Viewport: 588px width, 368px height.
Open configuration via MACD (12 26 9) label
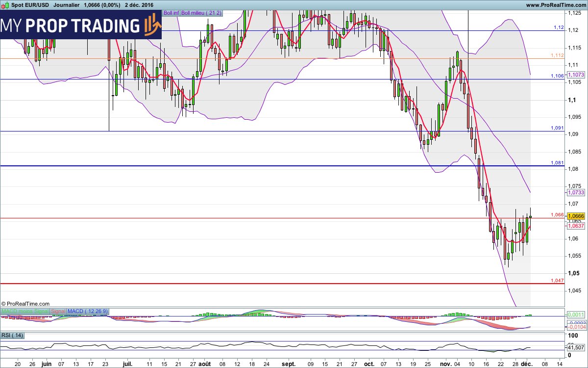[x=88, y=311]
